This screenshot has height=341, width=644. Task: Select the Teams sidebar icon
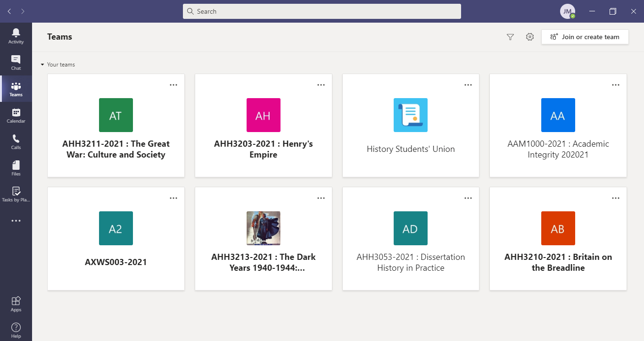pyautogui.click(x=16, y=89)
